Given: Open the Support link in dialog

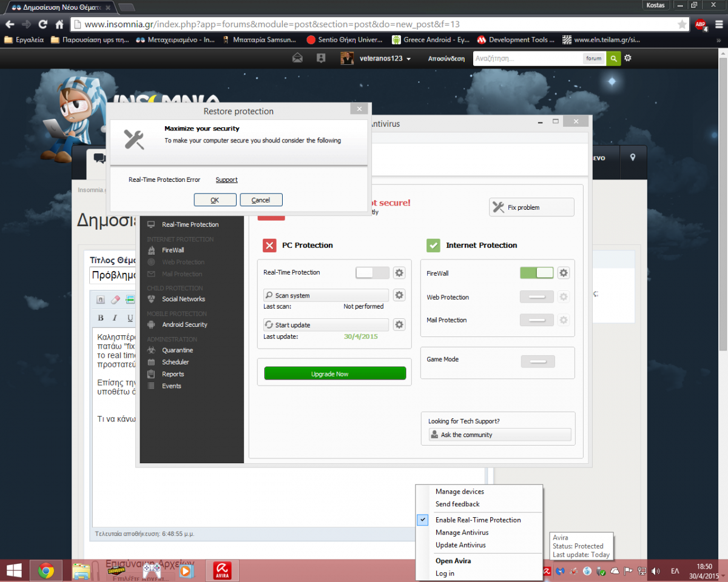Looking at the screenshot, I should coord(226,179).
